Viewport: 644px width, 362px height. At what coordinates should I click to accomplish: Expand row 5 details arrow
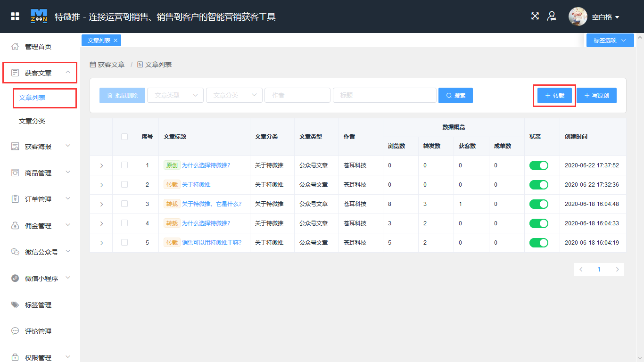tap(101, 243)
